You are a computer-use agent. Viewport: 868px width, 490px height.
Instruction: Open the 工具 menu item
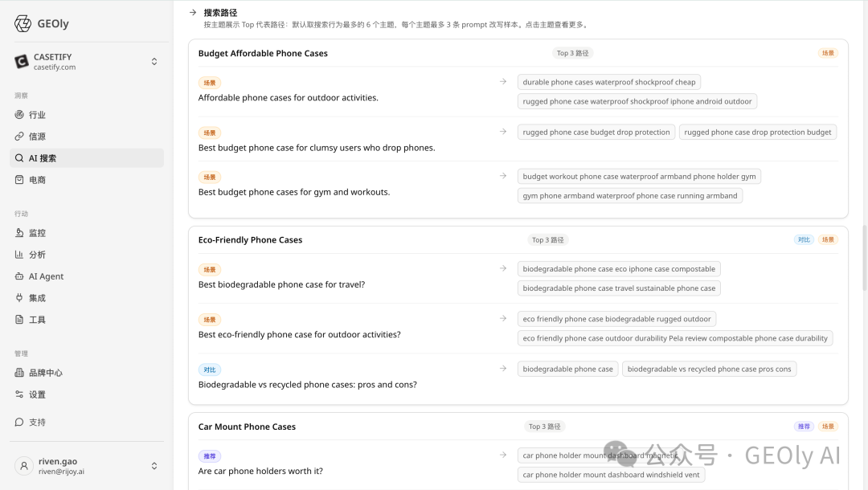coord(87,319)
